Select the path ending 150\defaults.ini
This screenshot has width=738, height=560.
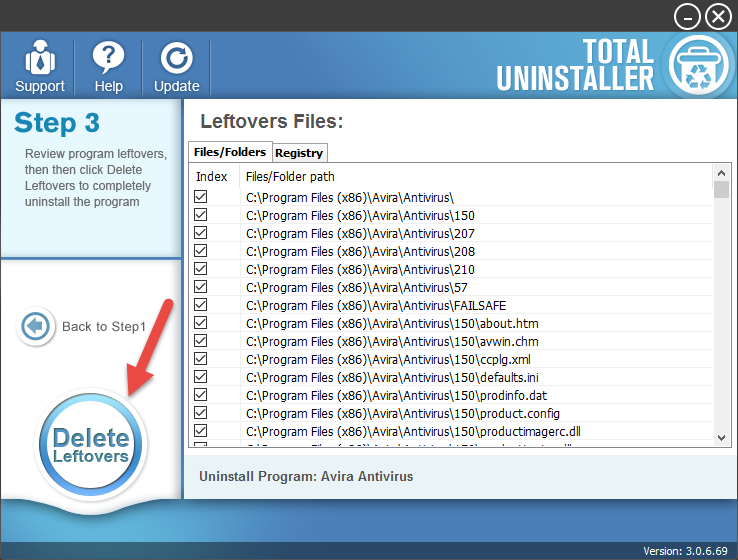392,377
